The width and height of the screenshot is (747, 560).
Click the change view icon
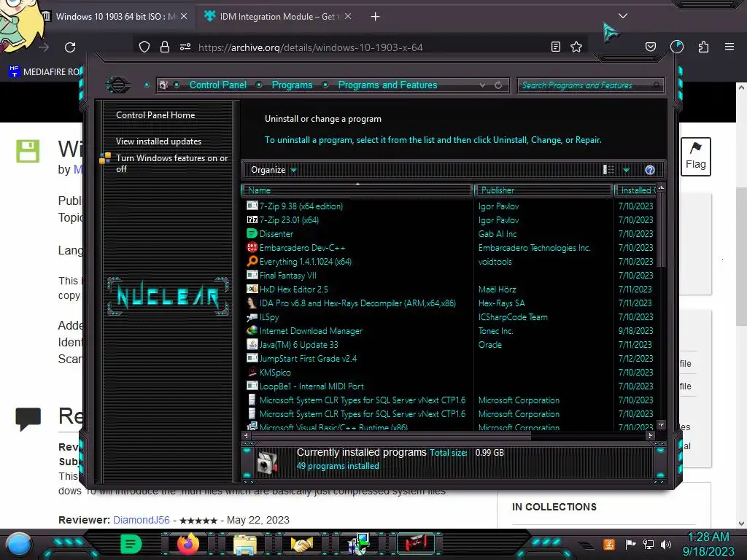[609, 170]
